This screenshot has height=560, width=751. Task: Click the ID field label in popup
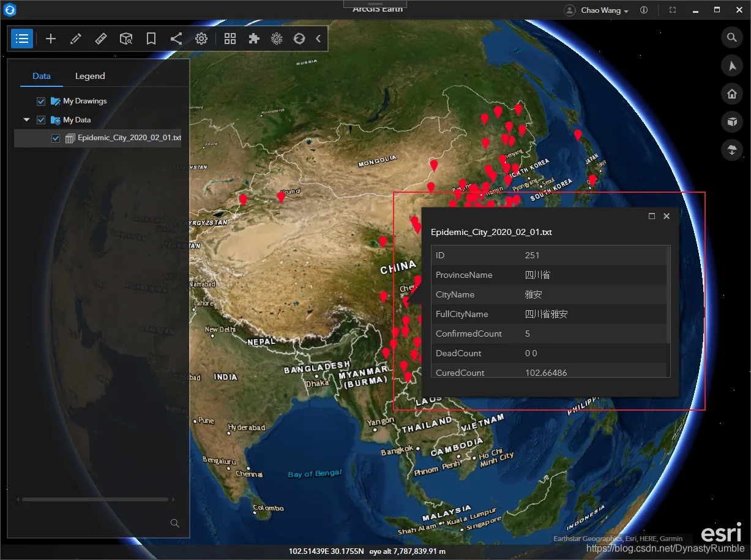point(440,255)
